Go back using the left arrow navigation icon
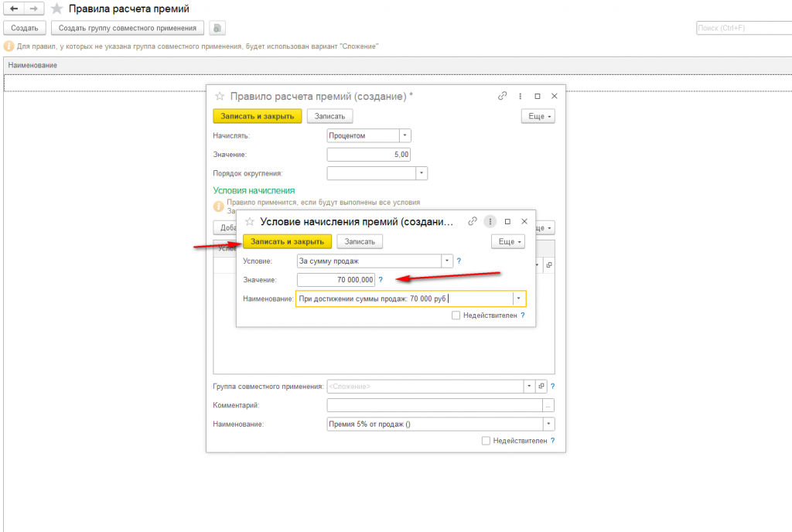The width and height of the screenshot is (792, 532). coord(14,9)
